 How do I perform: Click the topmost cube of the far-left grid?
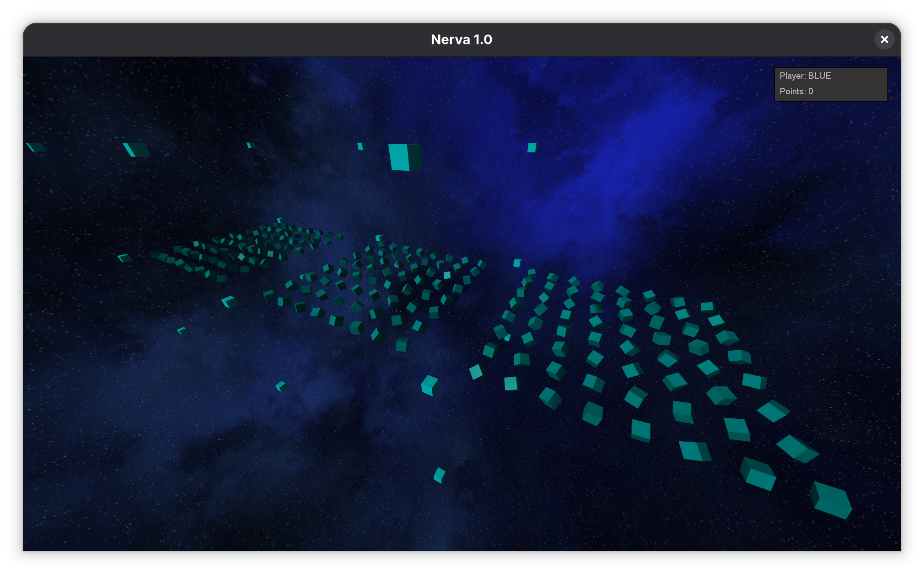pyautogui.click(x=280, y=220)
